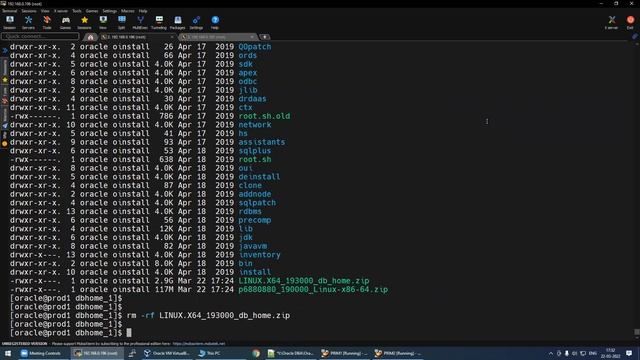
Task: Open the Macros sidebar tab with paper plane
Action: click(x=4, y=119)
